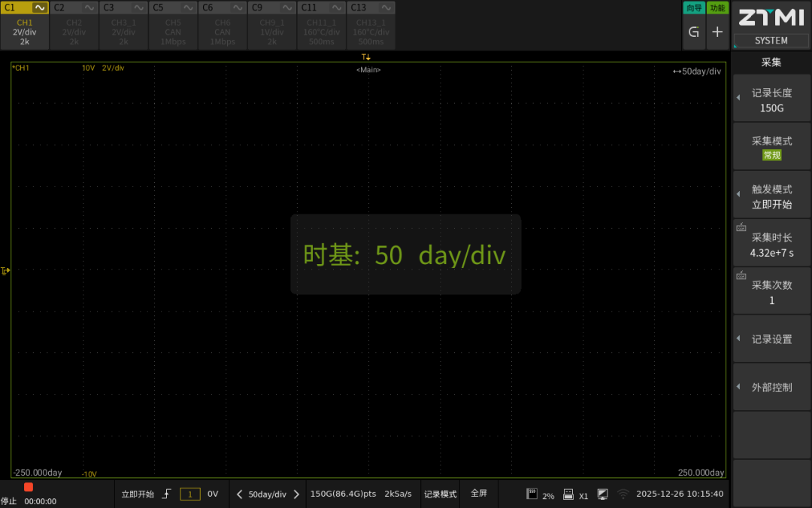The width and height of the screenshot is (812, 508).
Task: Edit the 采集次数 value field
Action: [771, 292]
